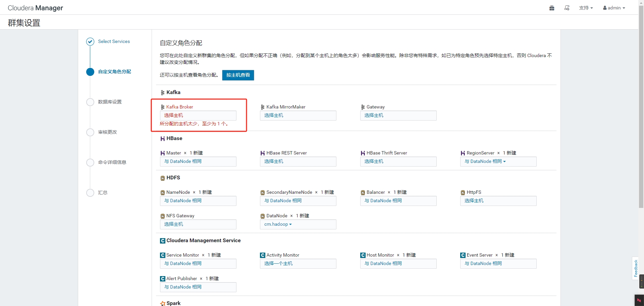Viewport: 644px width, 306px height.
Task: Click the Alert Publisher role icon
Action: pyautogui.click(x=163, y=279)
